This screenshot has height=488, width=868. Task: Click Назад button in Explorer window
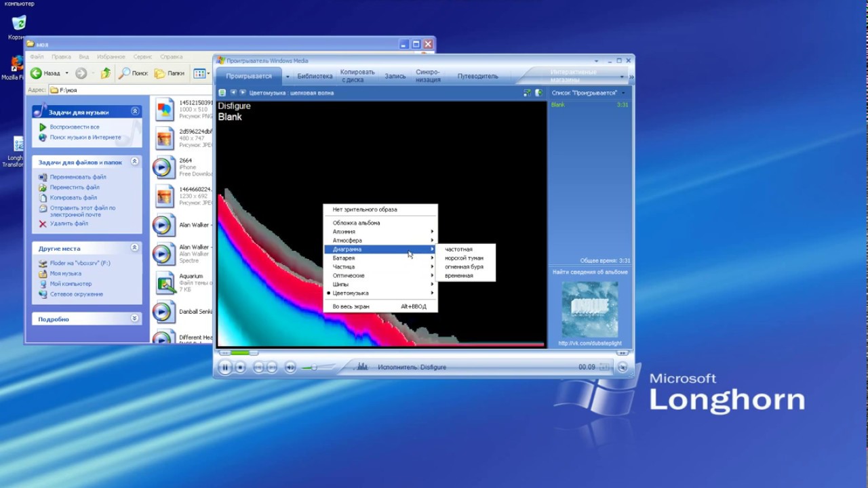[x=45, y=73]
